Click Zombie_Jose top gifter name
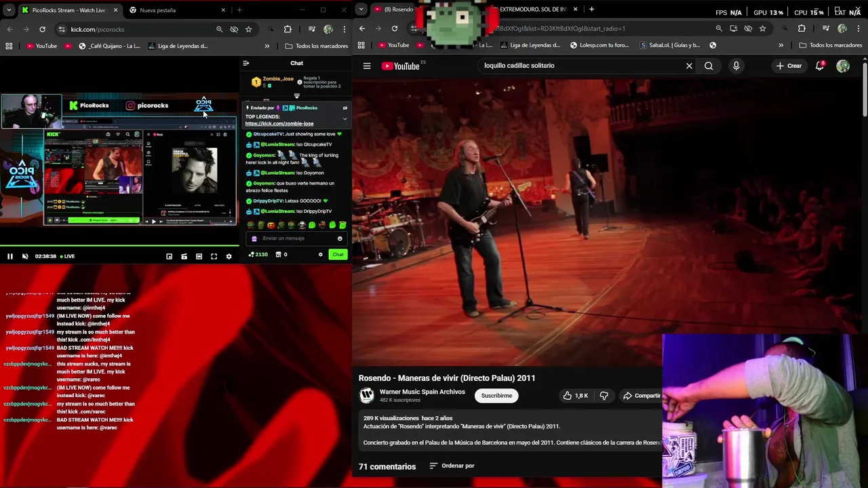Screen dimensions: 868x488 (x=278, y=79)
